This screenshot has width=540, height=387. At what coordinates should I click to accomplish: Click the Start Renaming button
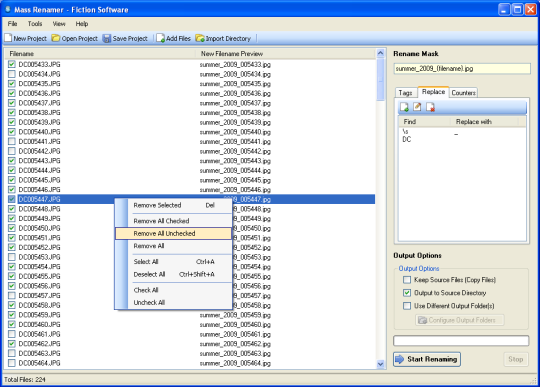[427, 359]
